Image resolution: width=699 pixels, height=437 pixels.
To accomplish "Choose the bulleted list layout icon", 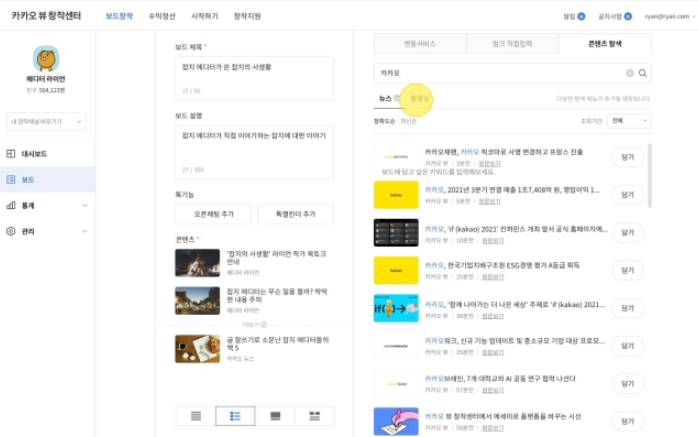I will tap(235, 416).
